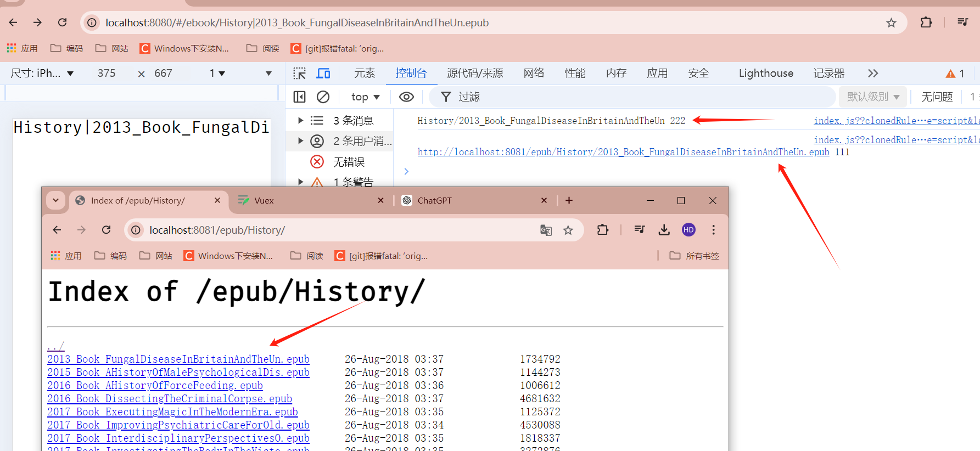Open the logged localhost:8081 epub URL link
This screenshot has width=980, height=451.
coord(623,152)
